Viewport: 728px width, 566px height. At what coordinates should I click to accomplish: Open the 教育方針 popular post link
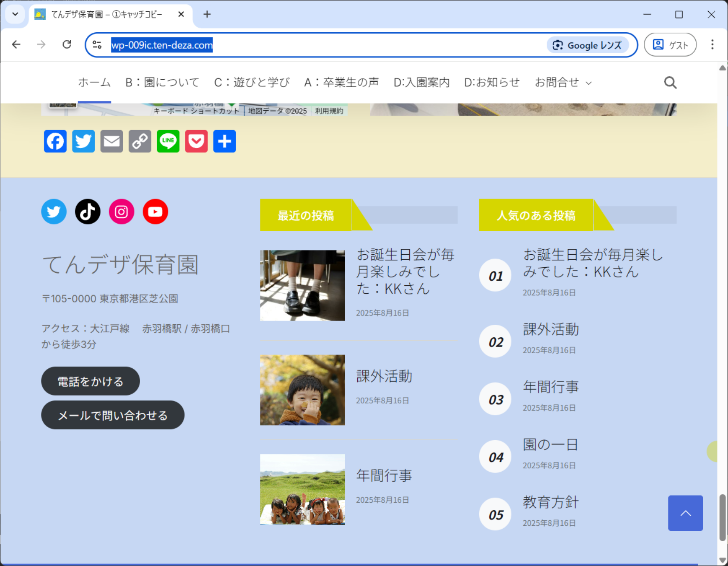point(550,502)
